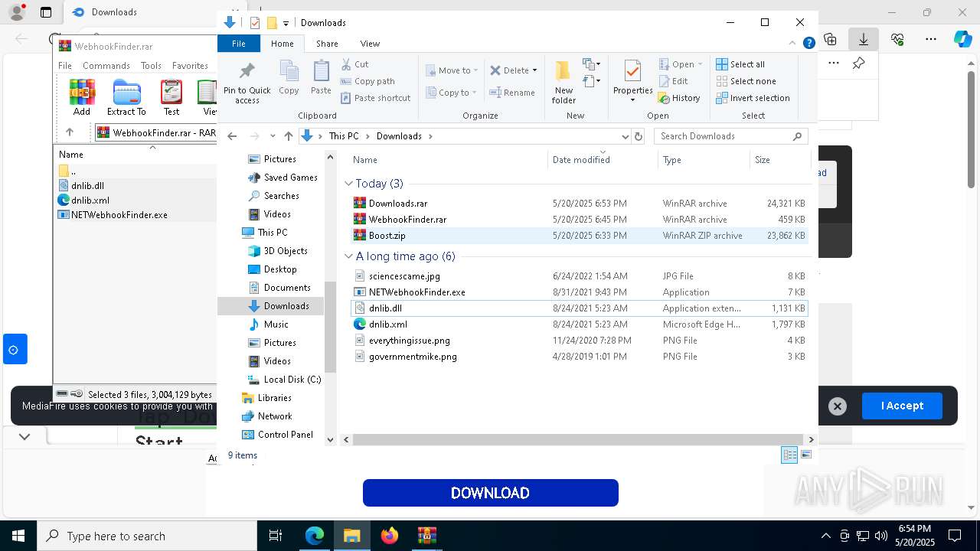Open file History
Image resolution: width=980 pixels, height=551 pixels.
679,98
